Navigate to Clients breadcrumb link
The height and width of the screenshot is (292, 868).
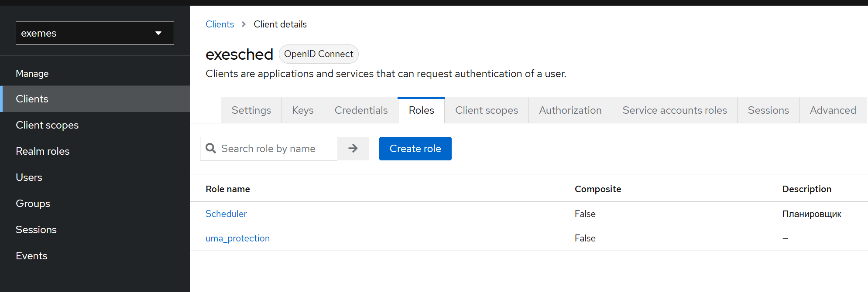[220, 24]
